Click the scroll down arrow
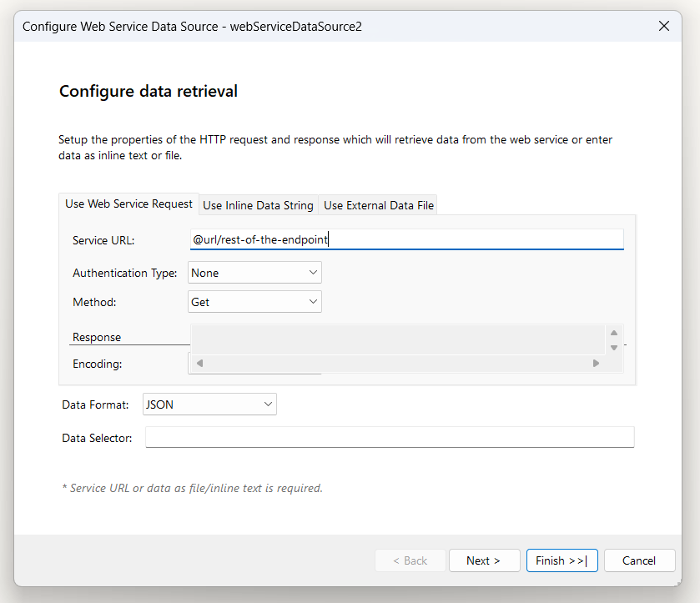 [614, 347]
